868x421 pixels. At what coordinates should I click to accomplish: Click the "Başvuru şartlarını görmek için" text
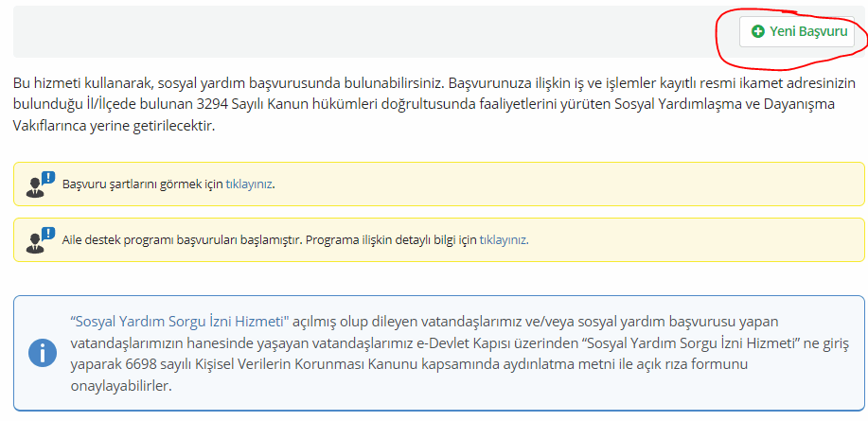click(x=143, y=184)
